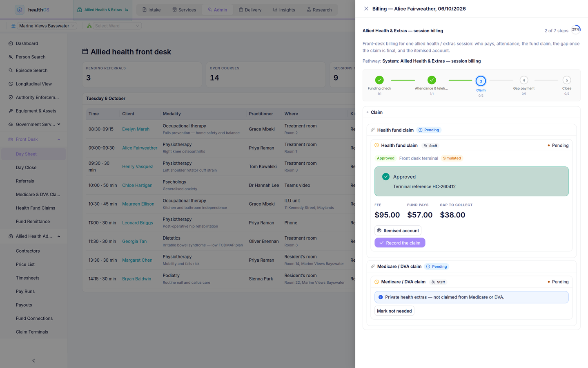Click the link icon beside Health fund claim heading
The height and width of the screenshot is (368, 588).
tap(373, 130)
